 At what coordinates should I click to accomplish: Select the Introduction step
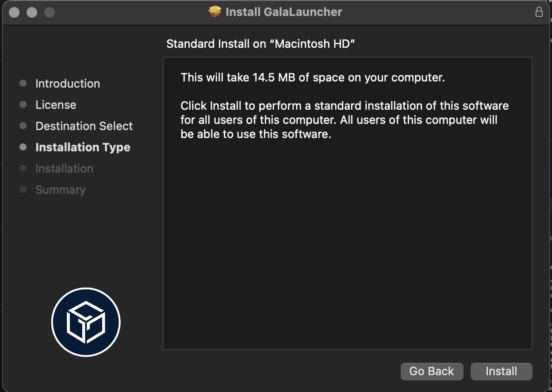pos(68,84)
